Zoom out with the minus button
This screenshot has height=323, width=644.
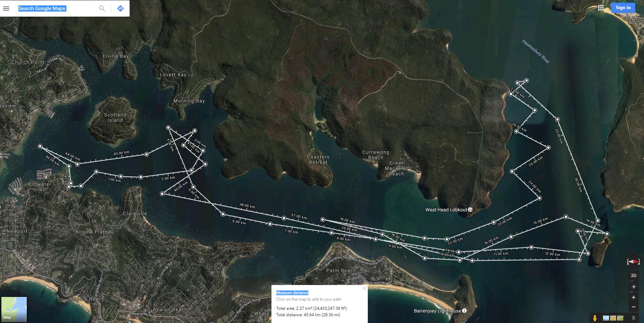(633, 307)
